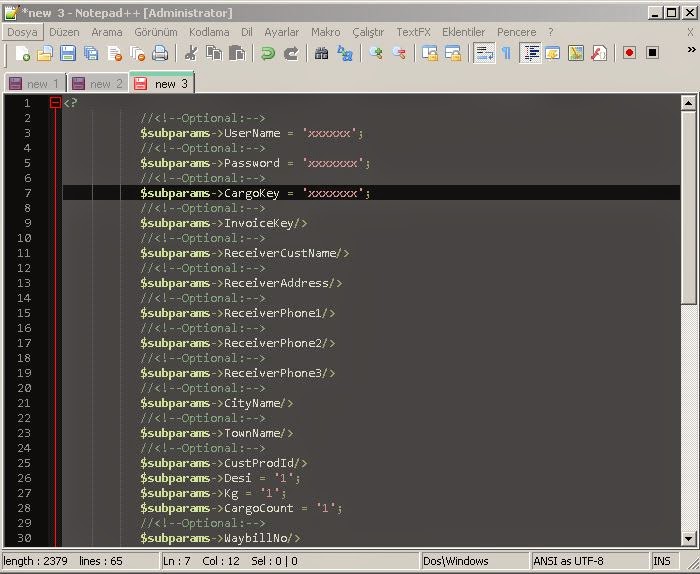Click the scrollbar down arrow

[x=688, y=538]
